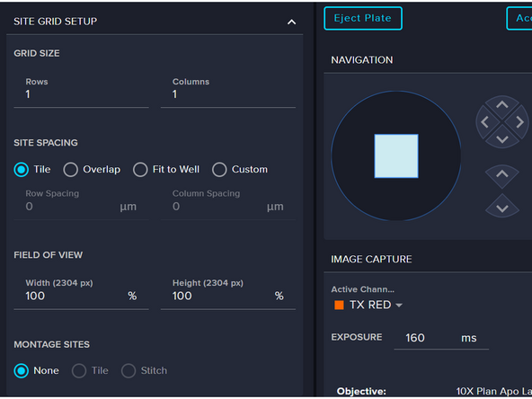
Task: Click the IMAGE CAPTURE section heading
Action: pos(371,259)
